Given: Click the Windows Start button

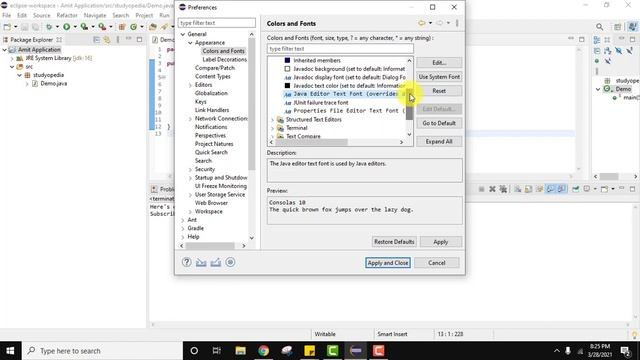Looking at the screenshot, I should tap(10, 351).
